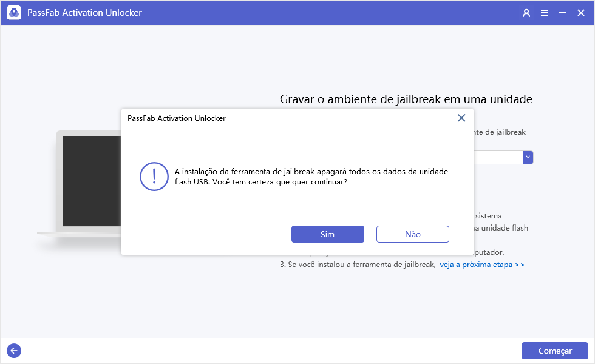Decline by pressing the Não button
Viewport: 595px width, 364px height.
pos(412,234)
